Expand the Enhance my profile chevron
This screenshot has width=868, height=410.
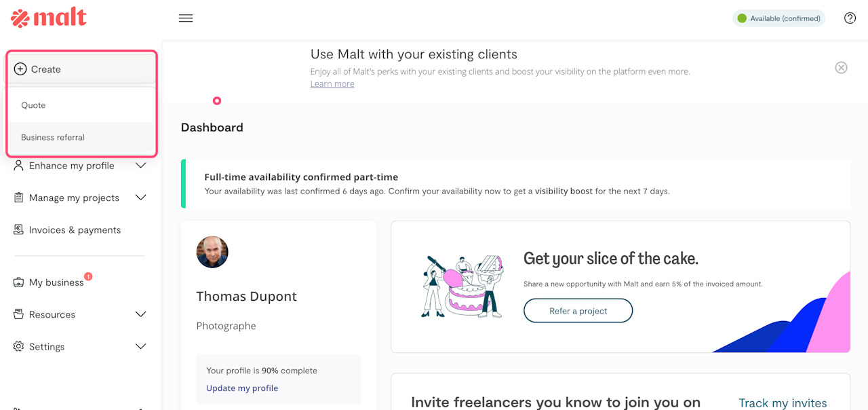point(140,166)
